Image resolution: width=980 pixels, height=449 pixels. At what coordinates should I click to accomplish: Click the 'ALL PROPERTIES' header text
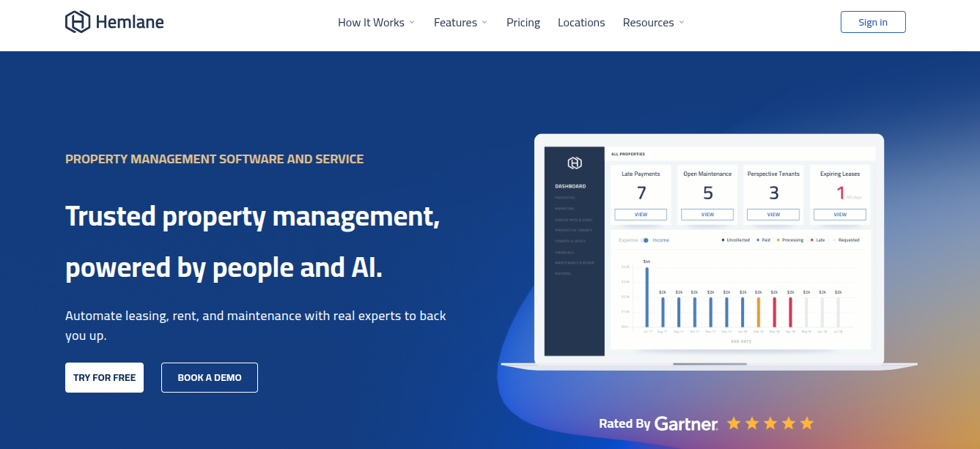[628, 154]
